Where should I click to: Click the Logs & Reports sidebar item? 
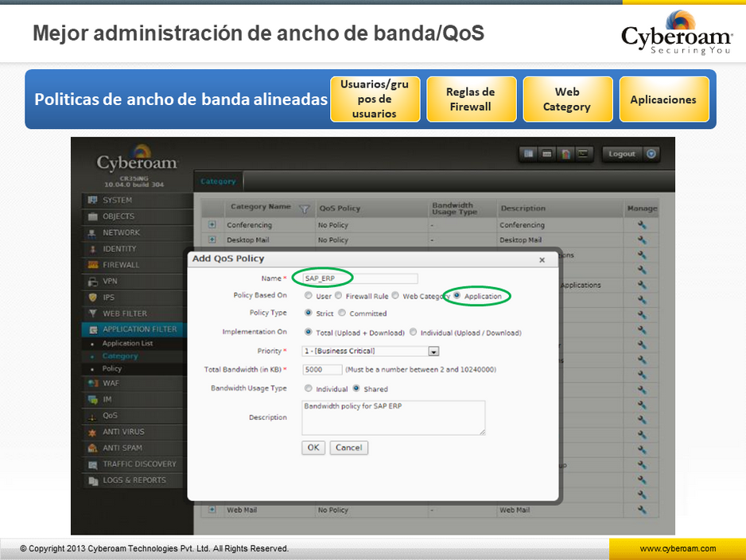(x=134, y=480)
